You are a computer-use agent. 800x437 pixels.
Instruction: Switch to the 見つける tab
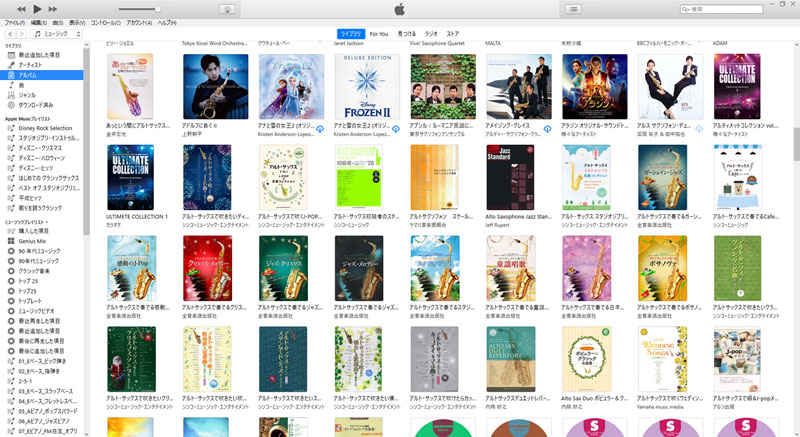[x=407, y=34]
